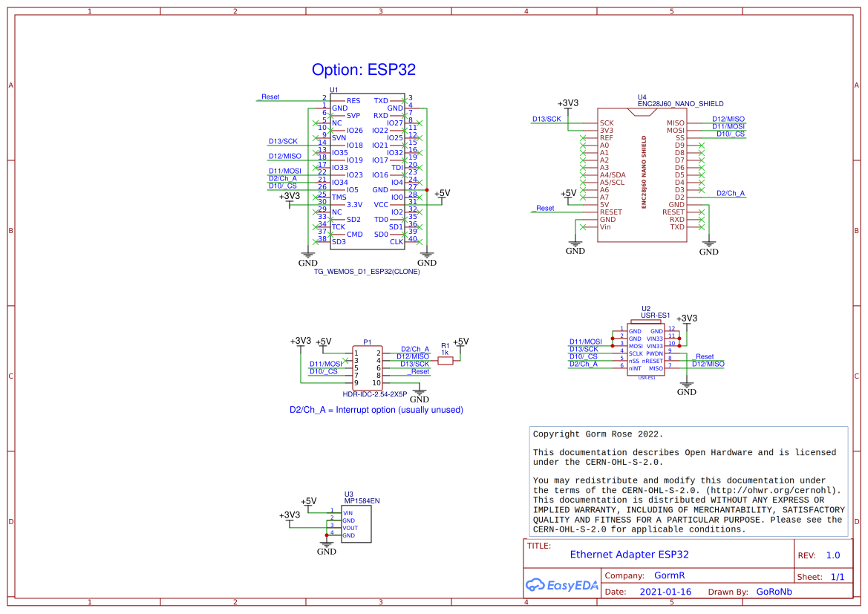Viewport: 868px width, 614px height.
Task: Click the "Option: ESP32" heading text
Action: 364,70
